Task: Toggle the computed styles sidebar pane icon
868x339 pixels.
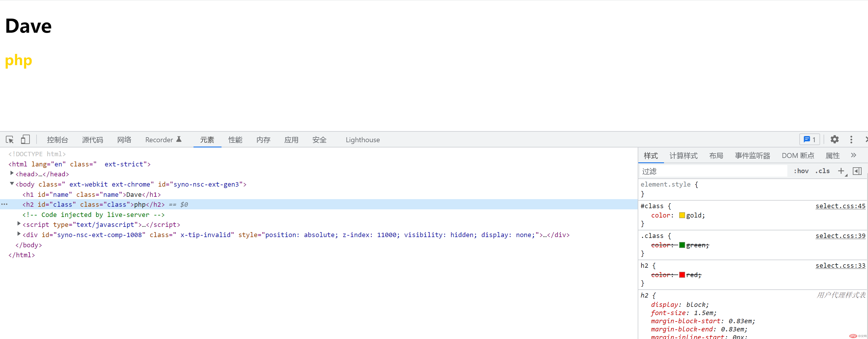Action: click(857, 171)
